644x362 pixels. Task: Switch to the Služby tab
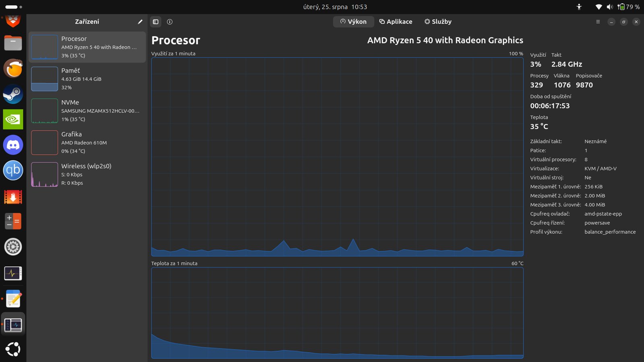point(438,22)
